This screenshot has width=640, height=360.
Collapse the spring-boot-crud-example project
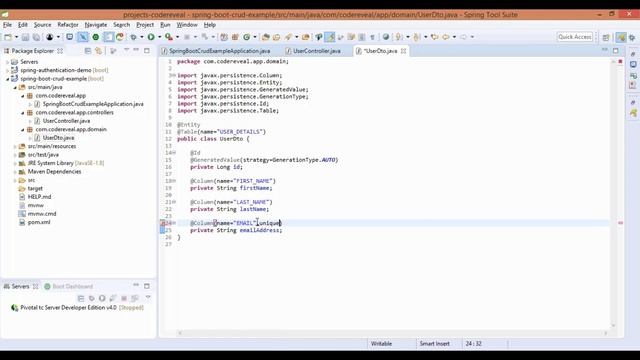tap(8, 79)
